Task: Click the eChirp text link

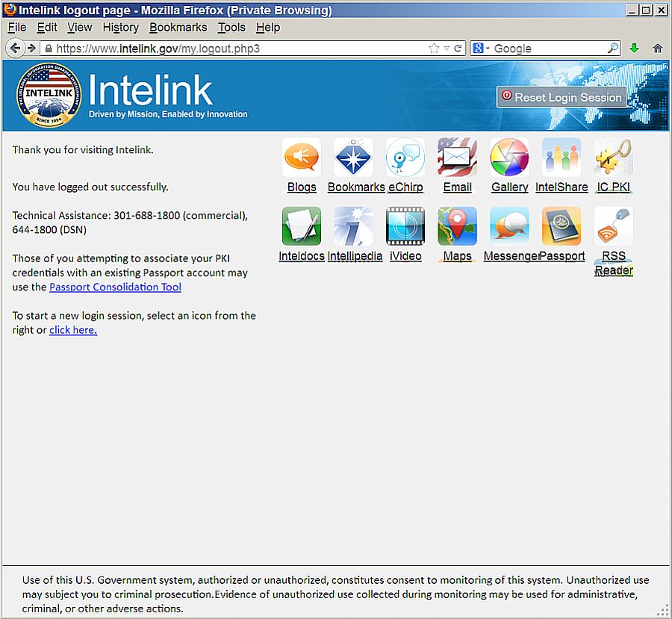Action: (405, 187)
